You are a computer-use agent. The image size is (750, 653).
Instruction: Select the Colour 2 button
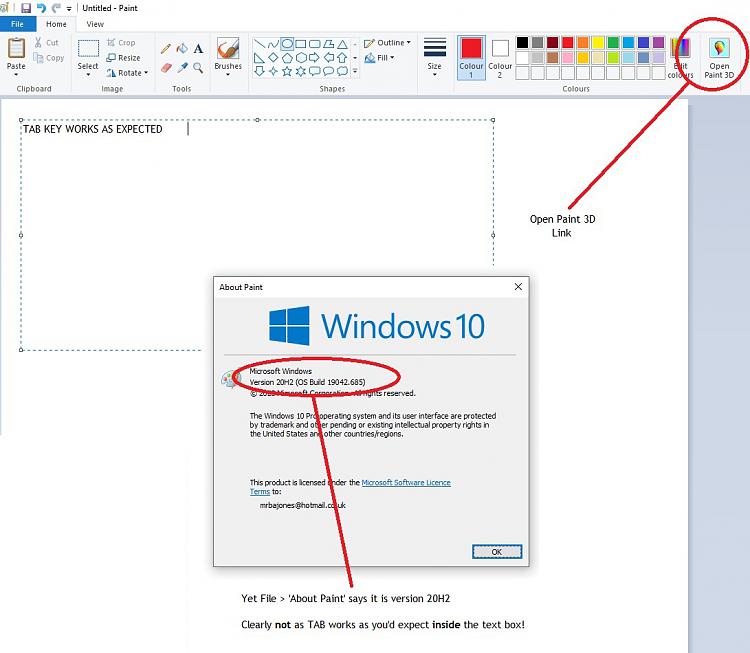coord(500,57)
